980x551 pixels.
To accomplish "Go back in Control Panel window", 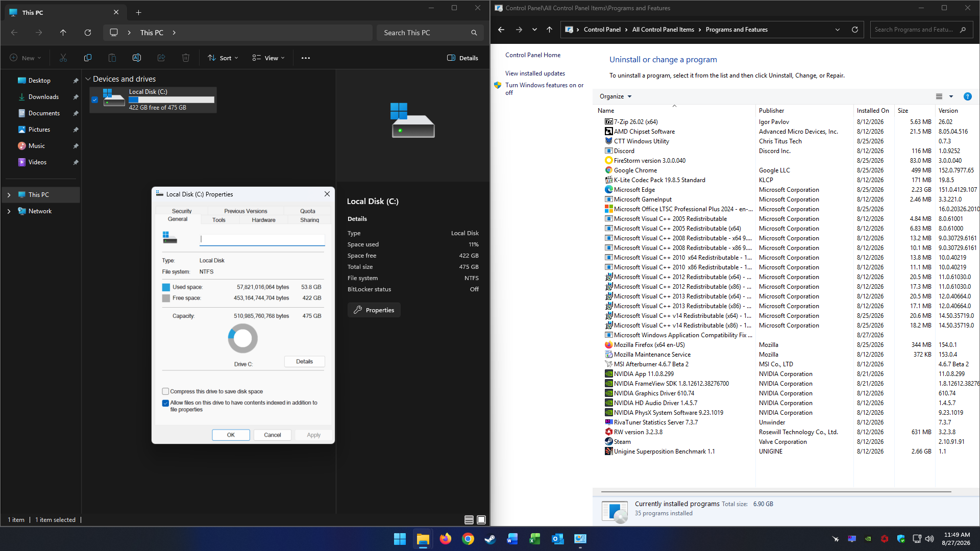I will 501,30.
